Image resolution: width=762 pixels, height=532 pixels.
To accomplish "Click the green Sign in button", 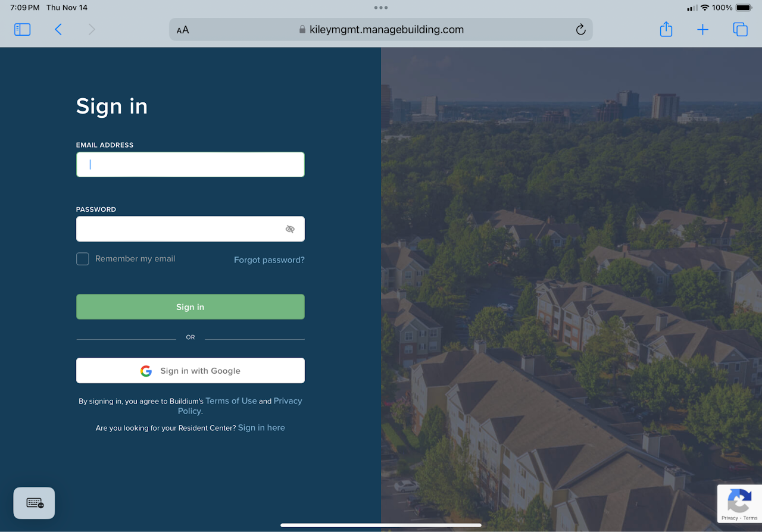I will (x=190, y=307).
